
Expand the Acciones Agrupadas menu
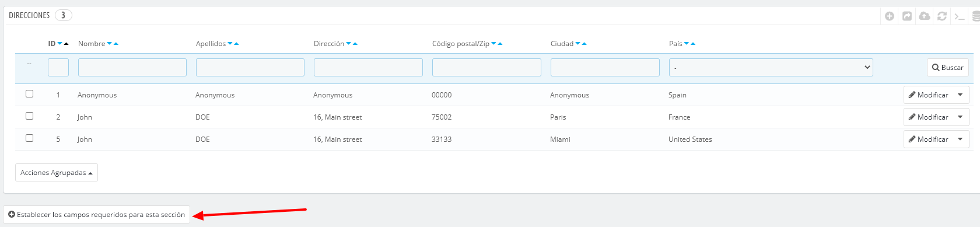pyautogui.click(x=57, y=173)
